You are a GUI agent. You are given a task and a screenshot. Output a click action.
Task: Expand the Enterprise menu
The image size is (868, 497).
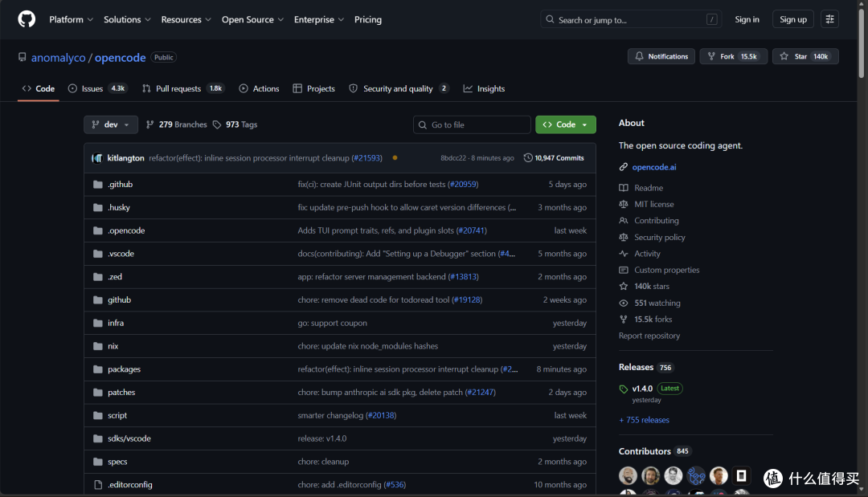tap(319, 19)
